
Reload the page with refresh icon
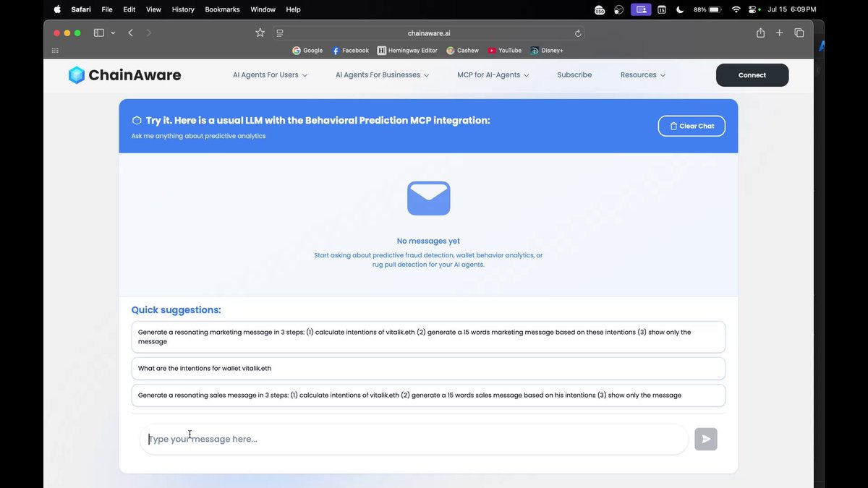(x=578, y=33)
